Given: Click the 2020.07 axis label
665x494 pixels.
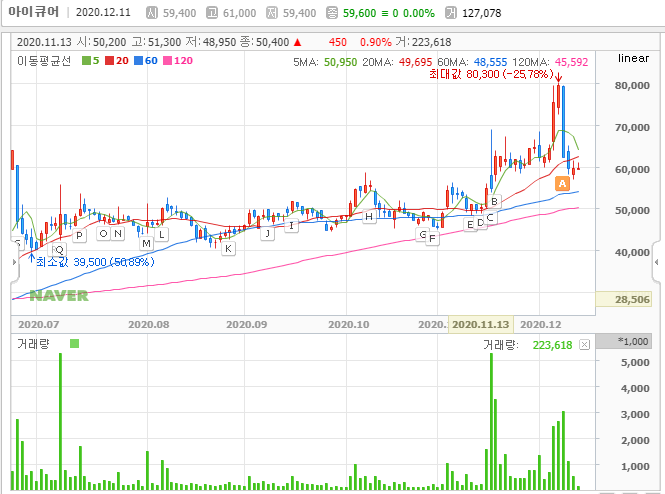Looking at the screenshot, I should pos(39,325).
